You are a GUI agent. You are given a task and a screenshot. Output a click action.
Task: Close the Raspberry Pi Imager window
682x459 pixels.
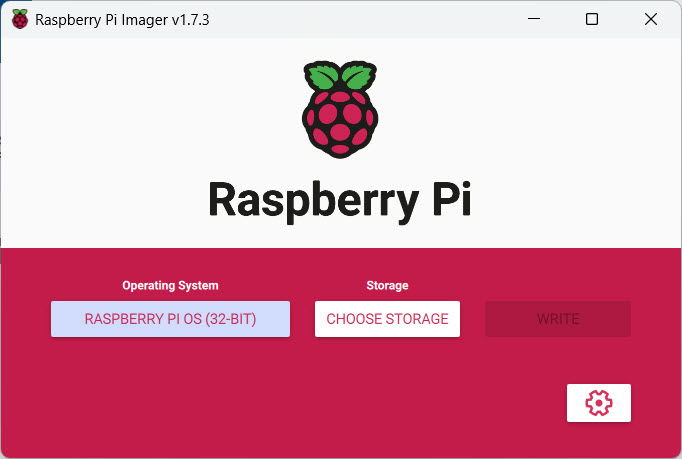[x=651, y=19]
